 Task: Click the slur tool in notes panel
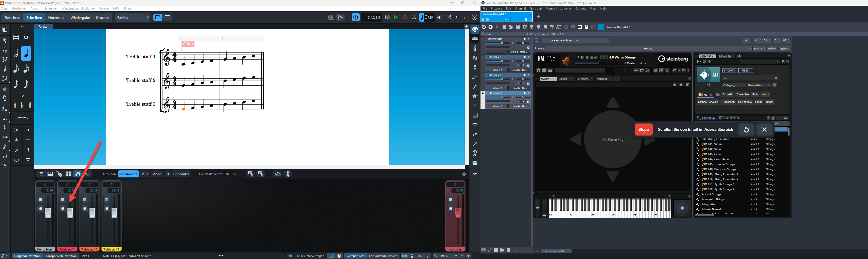coord(22,118)
